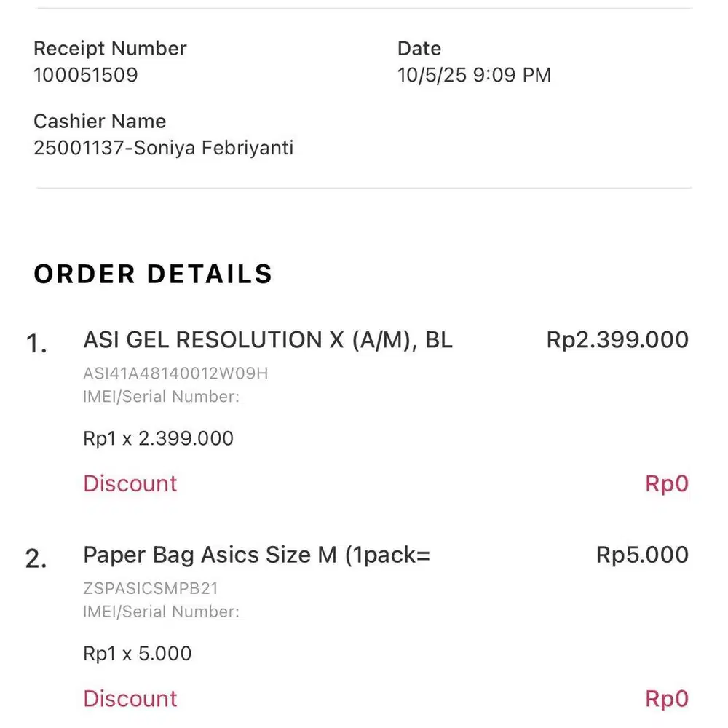
Task: Select the Date label
Action: (419, 49)
